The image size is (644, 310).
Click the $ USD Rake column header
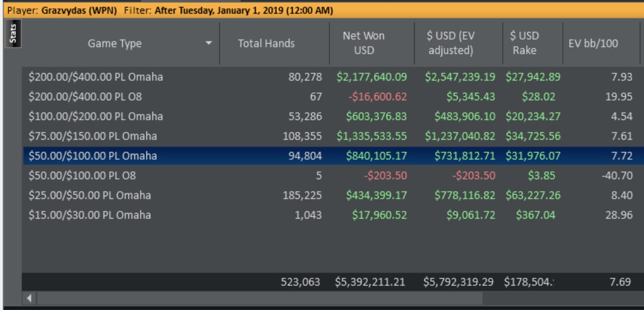click(x=524, y=43)
